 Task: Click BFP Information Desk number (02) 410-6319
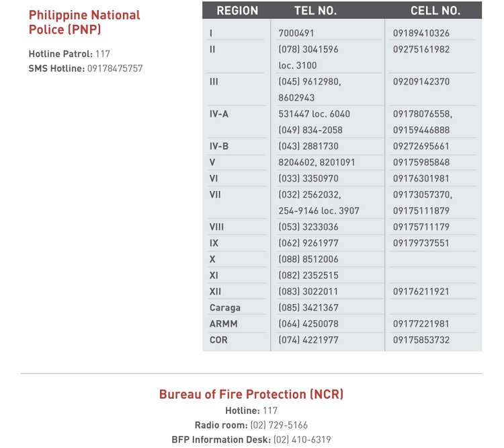pos(302,440)
